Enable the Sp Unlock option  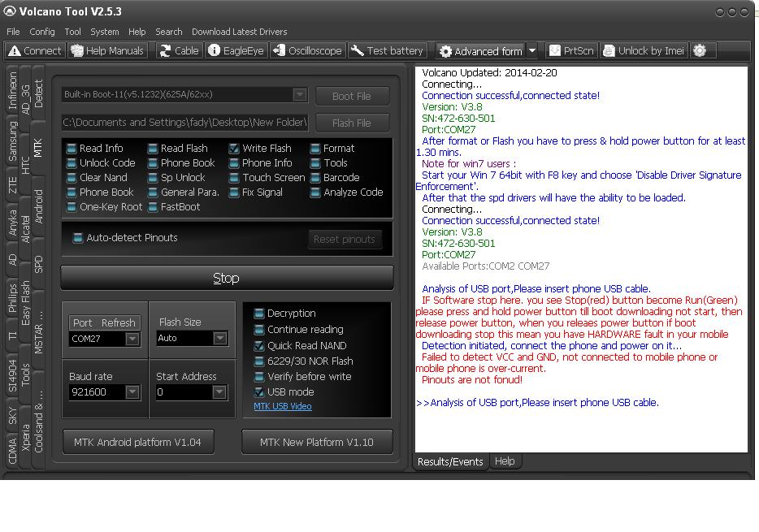pyautogui.click(x=153, y=178)
